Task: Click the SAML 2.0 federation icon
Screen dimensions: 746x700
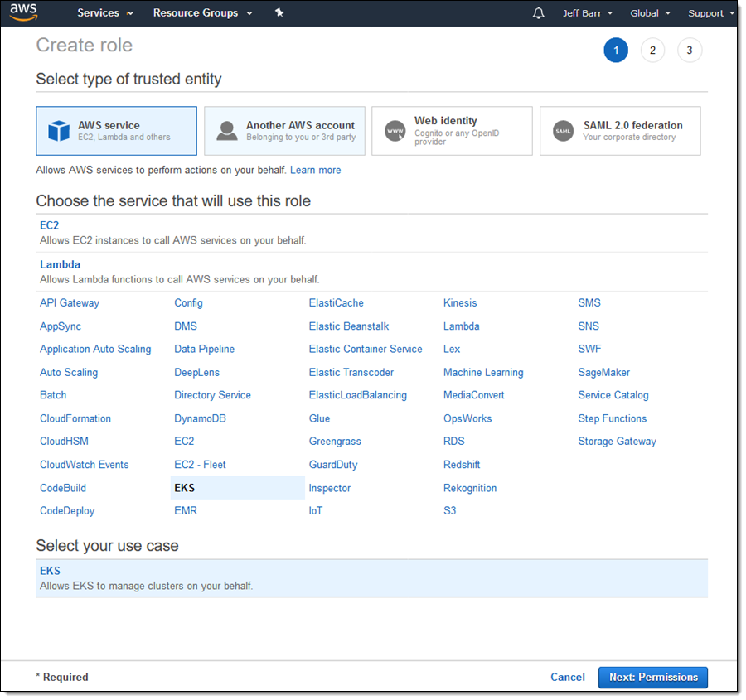Action: pyautogui.click(x=563, y=131)
